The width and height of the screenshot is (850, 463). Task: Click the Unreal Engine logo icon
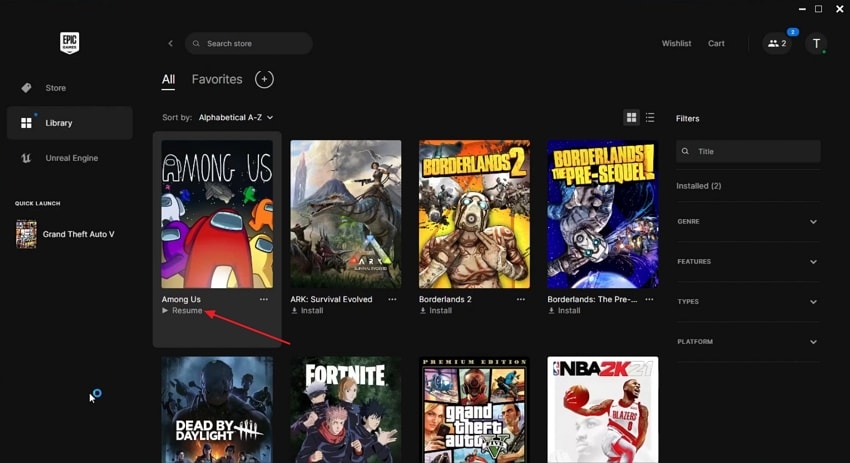tap(26, 158)
